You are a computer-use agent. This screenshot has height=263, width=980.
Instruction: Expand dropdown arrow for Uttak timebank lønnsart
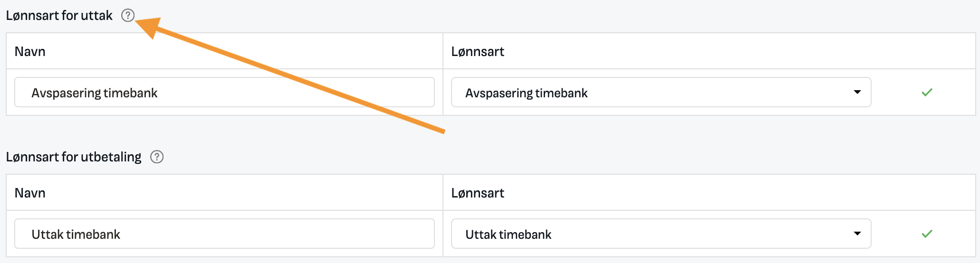point(857,234)
